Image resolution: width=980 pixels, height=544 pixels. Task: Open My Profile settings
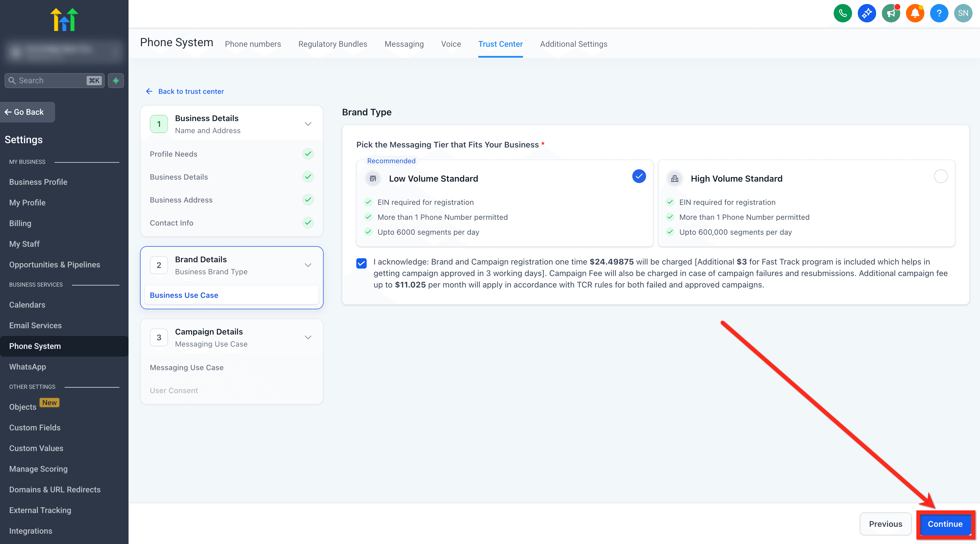[27, 203]
